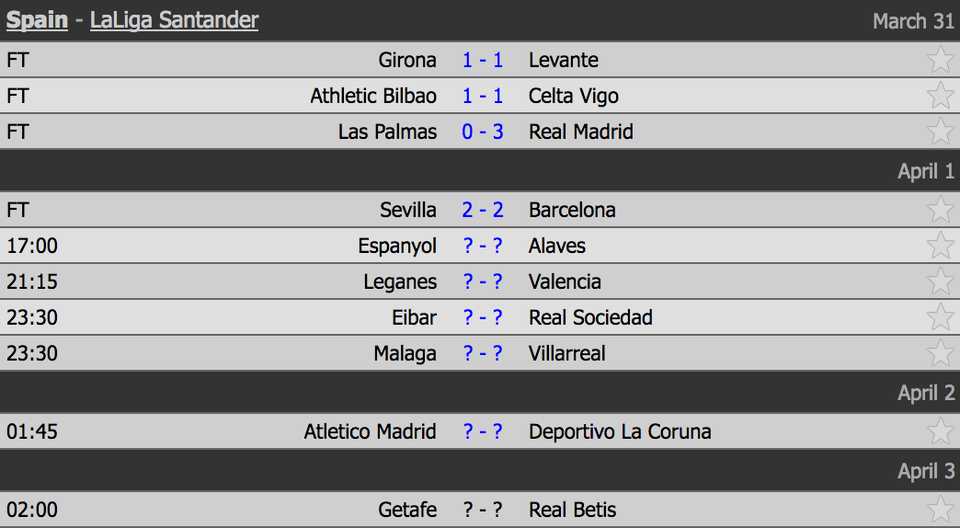Click the Athletic Bilbao 1 - 1 score
Screen dimensions: 960x528
coord(482,96)
